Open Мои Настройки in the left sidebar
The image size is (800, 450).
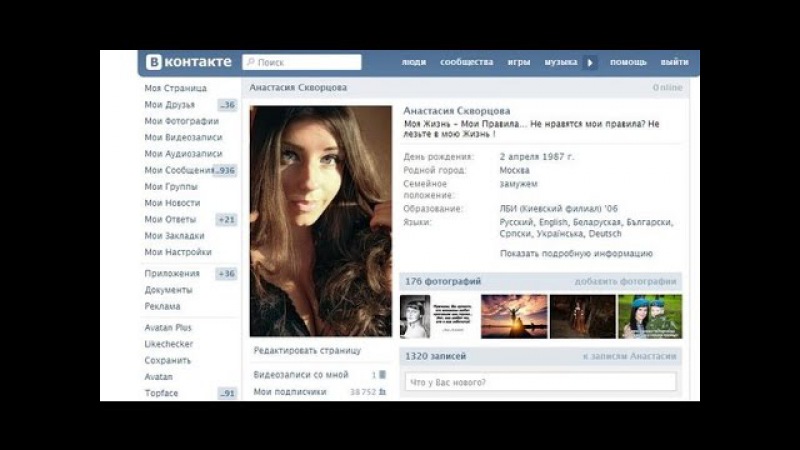point(177,252)
